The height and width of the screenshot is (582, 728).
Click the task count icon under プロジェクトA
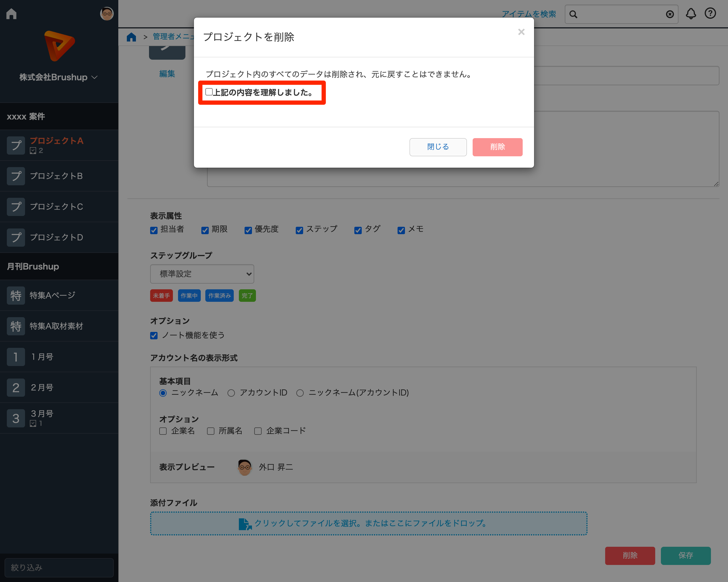pyautogui.click(x=33, y=151)
